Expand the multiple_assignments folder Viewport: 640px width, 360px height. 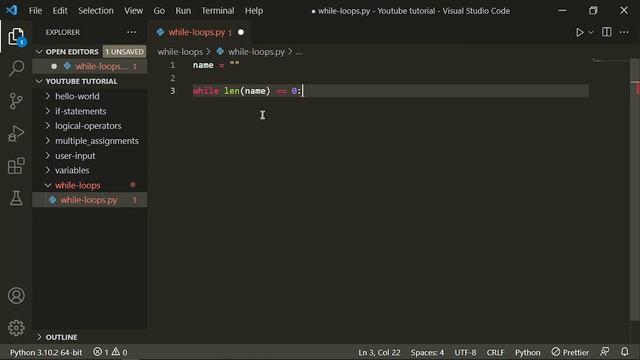[89, 141]
